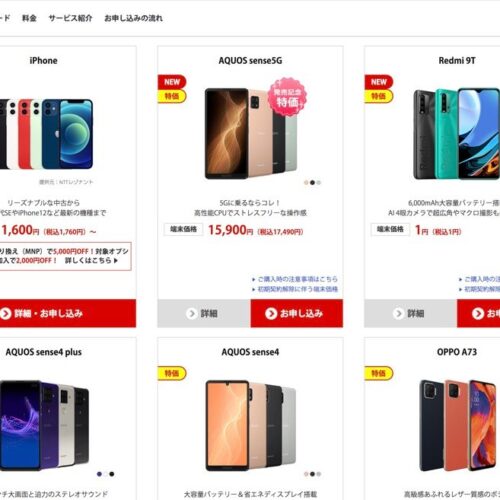Select black color dot for AQUOS sense5G

click(312, 182)
